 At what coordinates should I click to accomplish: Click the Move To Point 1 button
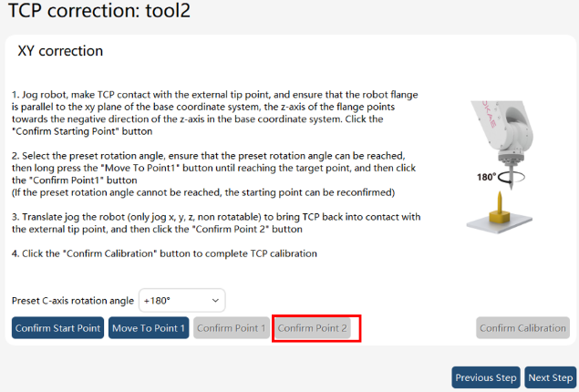pos(149,328)
